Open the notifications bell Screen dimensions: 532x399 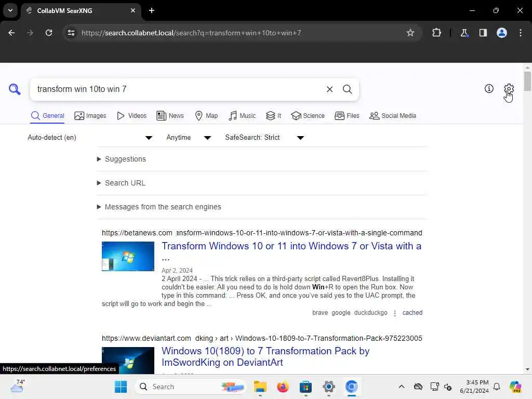(x=497, y=387)
